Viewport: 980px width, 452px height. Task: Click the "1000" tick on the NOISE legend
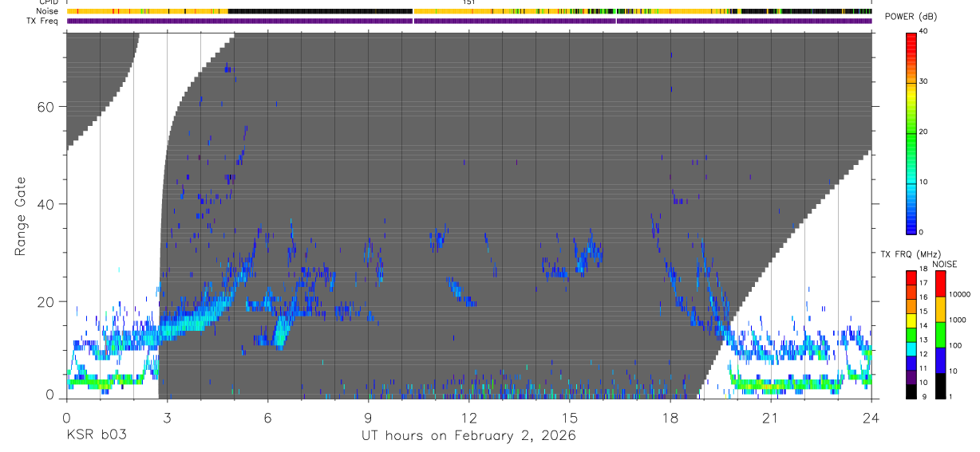(x=958, y=320)
